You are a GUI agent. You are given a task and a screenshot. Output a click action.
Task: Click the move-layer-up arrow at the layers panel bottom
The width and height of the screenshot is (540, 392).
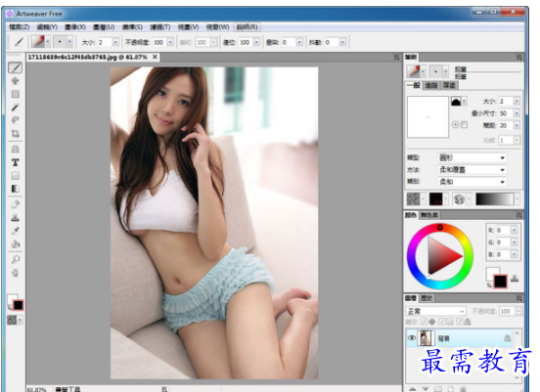point(413,389)
